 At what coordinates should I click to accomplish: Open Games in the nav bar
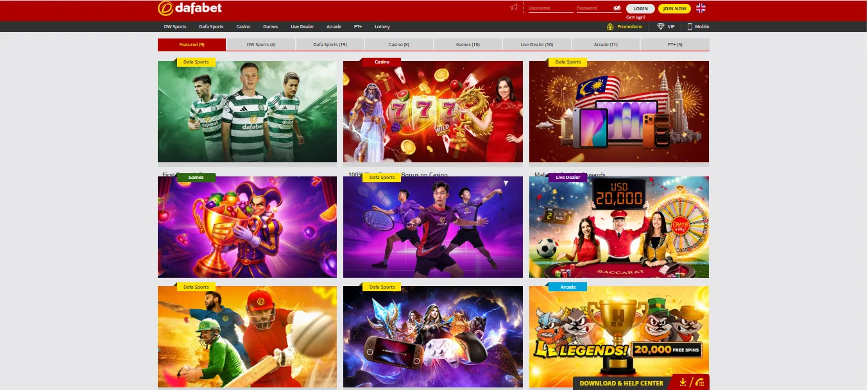(x=271, y=26)
